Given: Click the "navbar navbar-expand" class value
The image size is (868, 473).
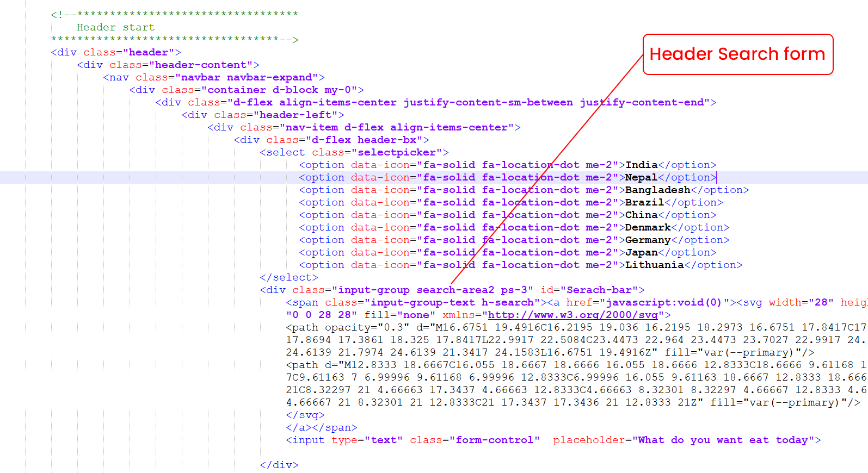Looking at the screenshot, I should click(247, 77).
